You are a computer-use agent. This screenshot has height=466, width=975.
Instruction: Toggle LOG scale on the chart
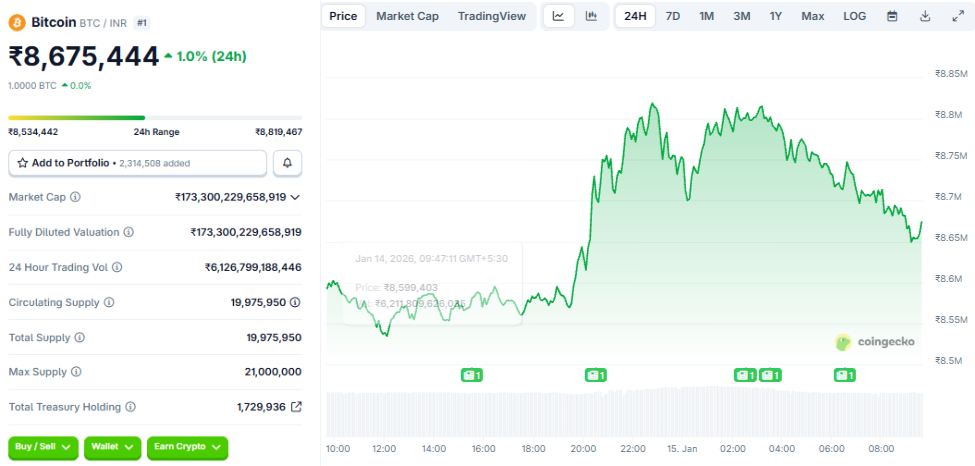pos(854,16)
